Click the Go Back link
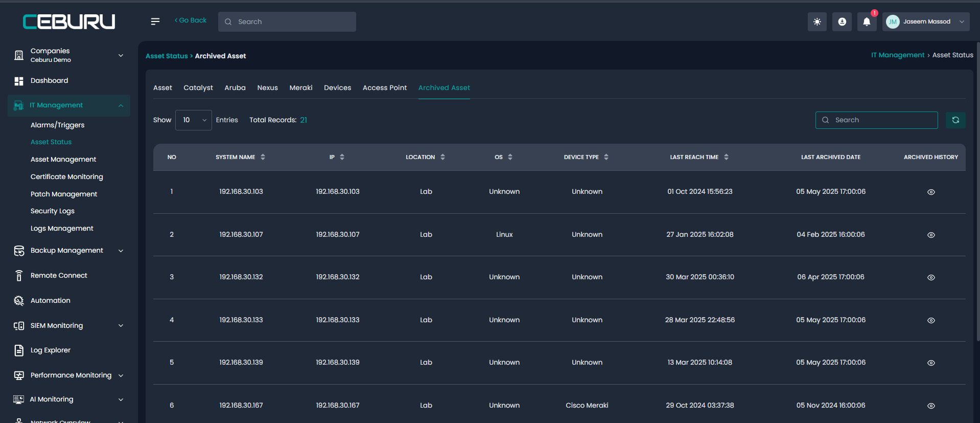The image size is (980, 423). (x=191, y=20)
